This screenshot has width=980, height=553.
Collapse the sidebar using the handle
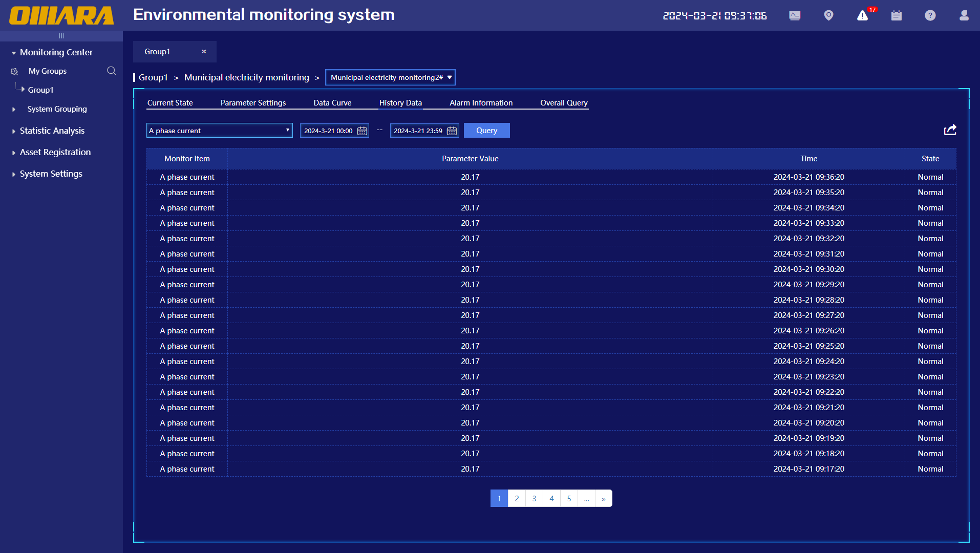click(61, 36)
